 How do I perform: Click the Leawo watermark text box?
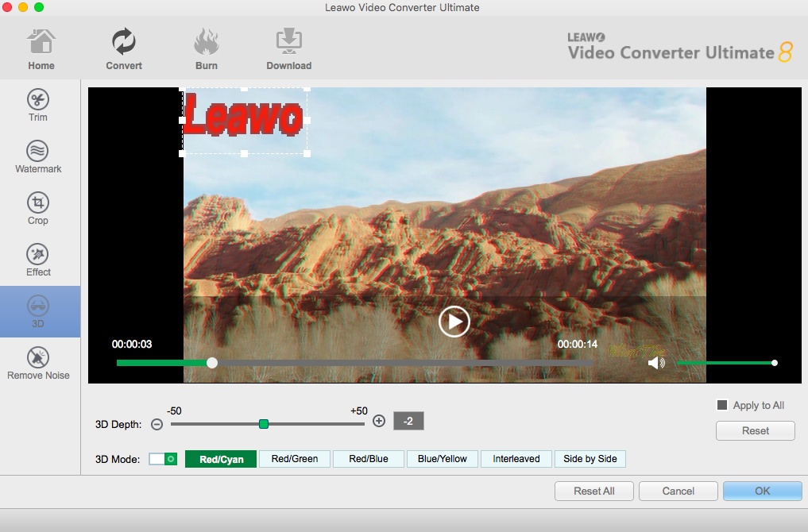click(245, 121)
